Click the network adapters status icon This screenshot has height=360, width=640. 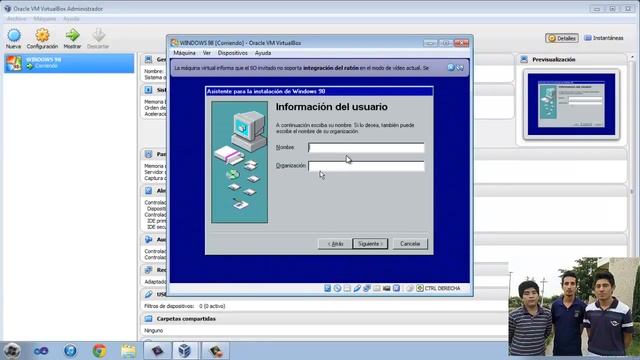click(x=367, y=288)
